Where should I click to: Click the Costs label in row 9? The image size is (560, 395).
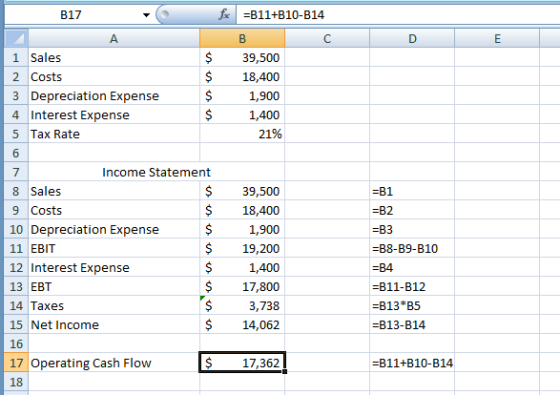(46, 210)
